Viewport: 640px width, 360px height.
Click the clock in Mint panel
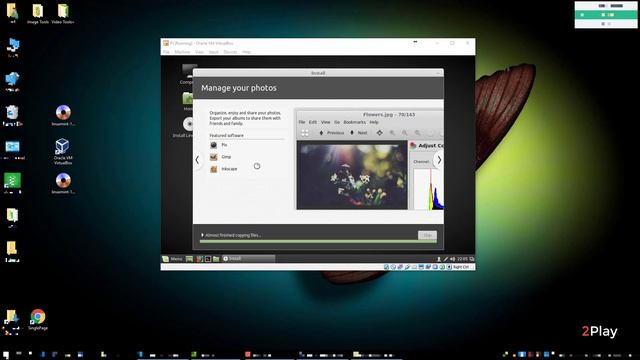tap(462, 259)
